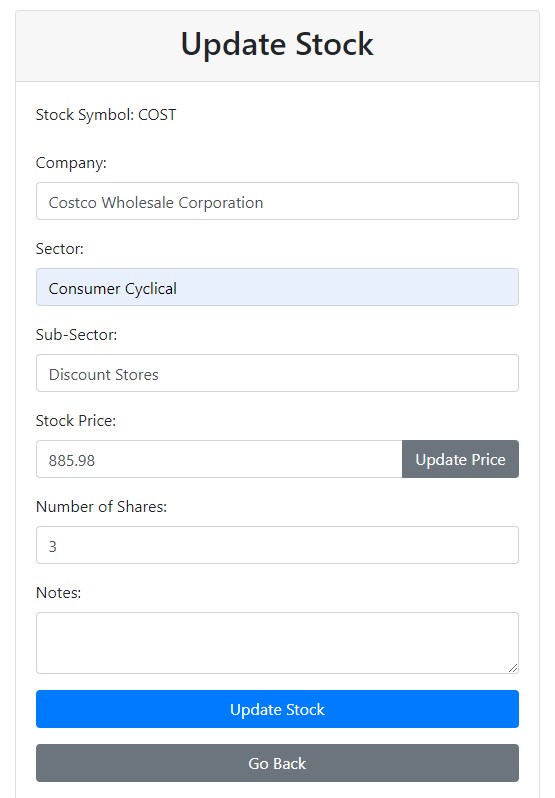Click the Notes: label
The width and height of the screenshot is (555, 798).
click(59, 593)
